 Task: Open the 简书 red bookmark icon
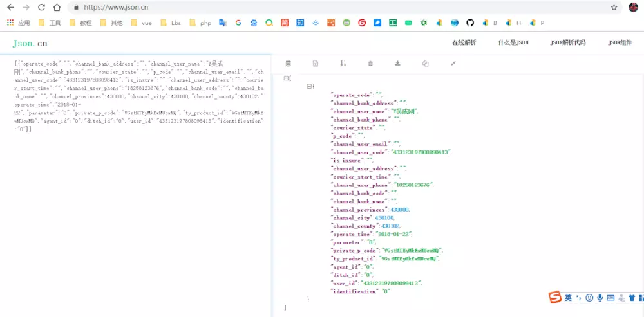click(285, 23)
